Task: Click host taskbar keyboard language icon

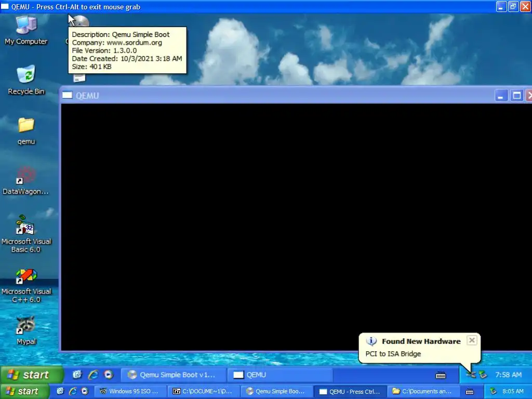Action: (470, 392)
